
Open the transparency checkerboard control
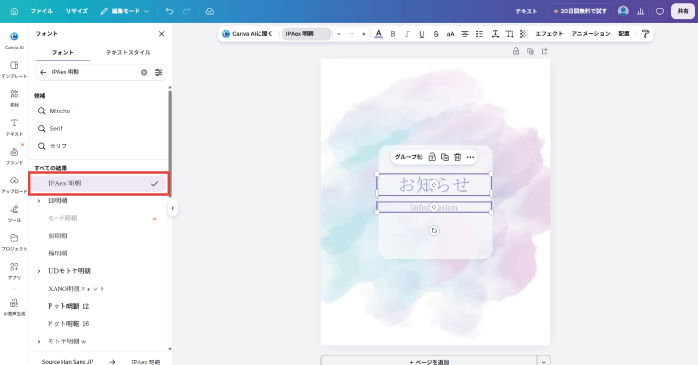[524, 34]
